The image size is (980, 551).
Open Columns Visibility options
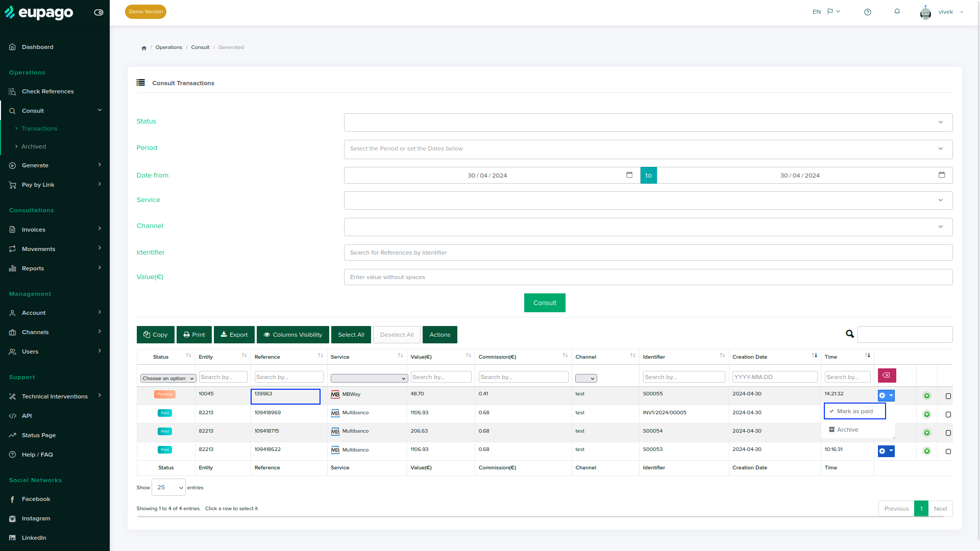click(x=293, y=335)
